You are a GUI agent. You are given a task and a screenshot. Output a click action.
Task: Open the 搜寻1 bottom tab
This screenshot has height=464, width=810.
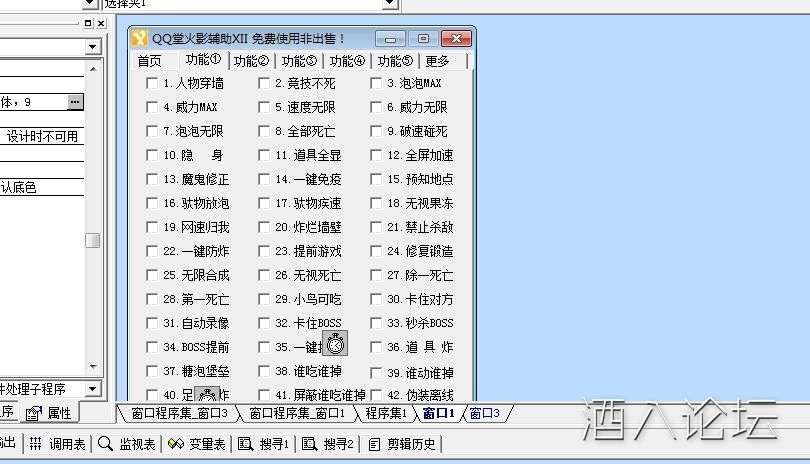click(264, 444)
